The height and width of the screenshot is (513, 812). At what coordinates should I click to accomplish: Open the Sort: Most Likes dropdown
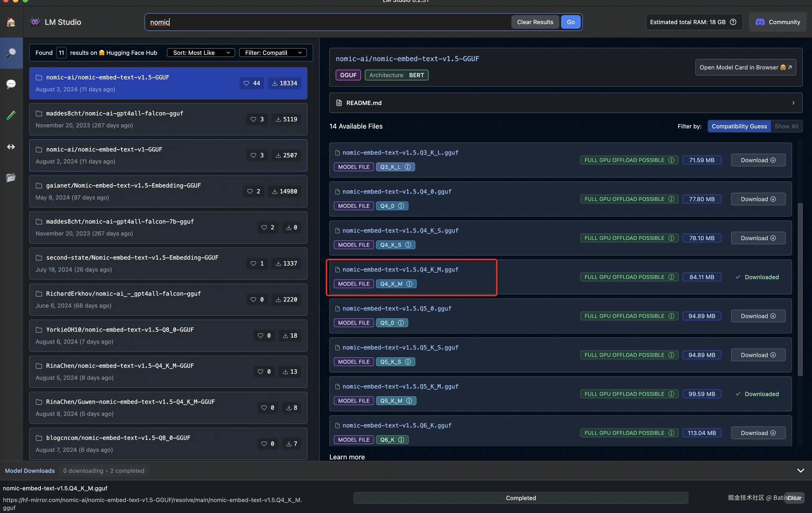coord(201,53)
